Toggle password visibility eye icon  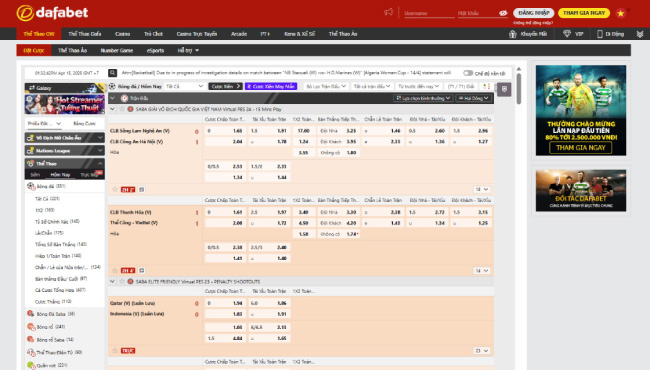[x=503, y=13]
